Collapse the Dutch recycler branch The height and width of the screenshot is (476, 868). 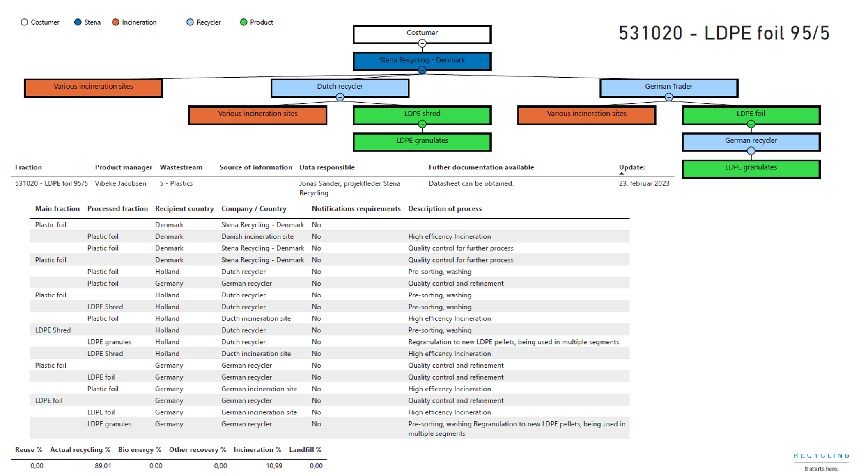click(x=340, y=96)
